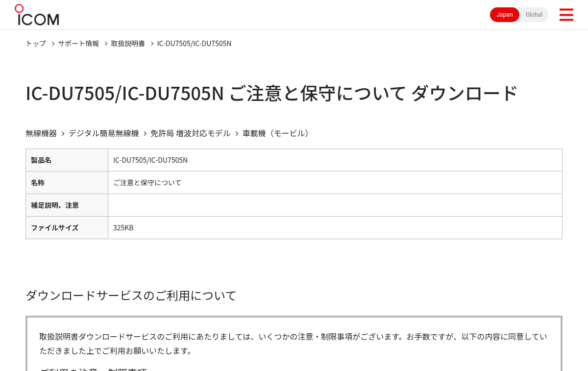Switch region to Japan
This screenshot has width=588, height=371.
(505, 15)
